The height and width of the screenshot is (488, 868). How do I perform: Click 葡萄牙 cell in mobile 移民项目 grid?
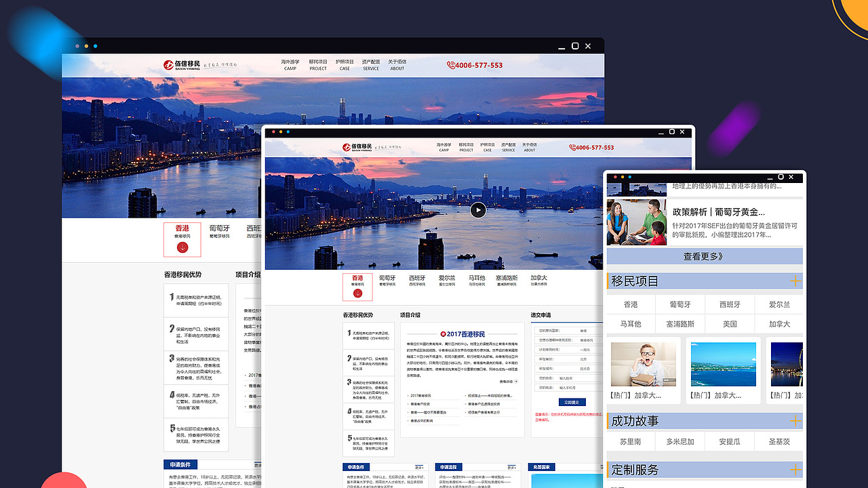coord(680,304)
